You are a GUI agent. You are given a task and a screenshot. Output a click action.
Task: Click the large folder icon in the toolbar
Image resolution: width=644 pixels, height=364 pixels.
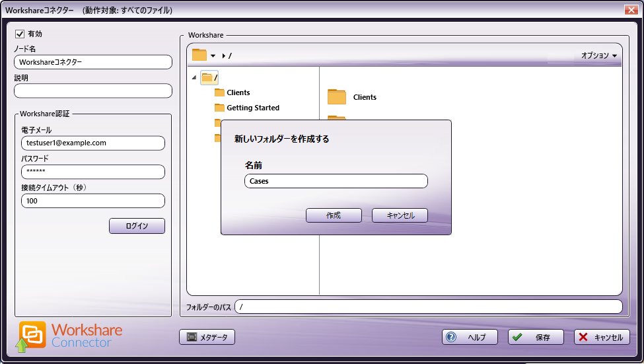tap(199, 55)
